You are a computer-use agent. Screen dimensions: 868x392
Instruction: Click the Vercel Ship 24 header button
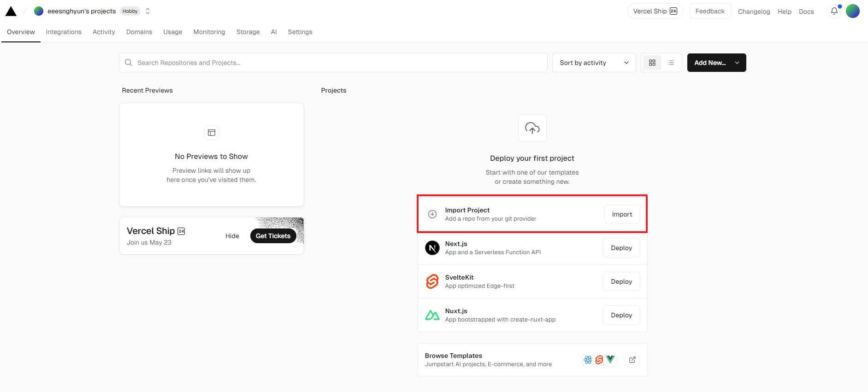[x=655, y=11]
